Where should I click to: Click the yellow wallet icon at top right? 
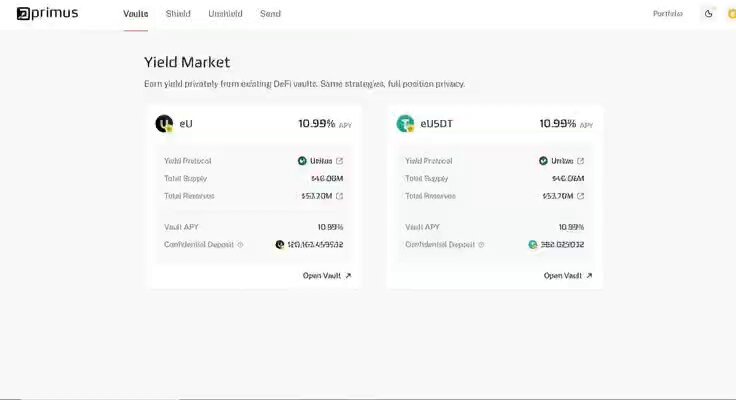click(x=732, y=14)
